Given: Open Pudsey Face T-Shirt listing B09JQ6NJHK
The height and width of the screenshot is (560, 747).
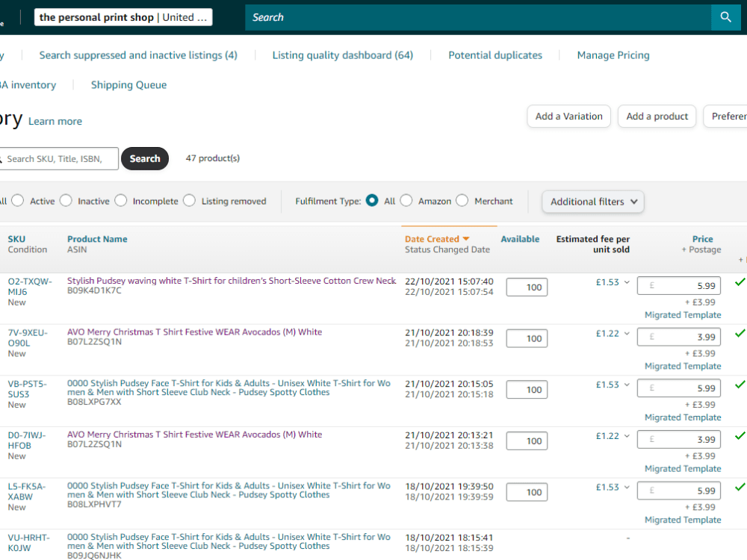Looking at the screenshot, I should [x=229, y=541].
